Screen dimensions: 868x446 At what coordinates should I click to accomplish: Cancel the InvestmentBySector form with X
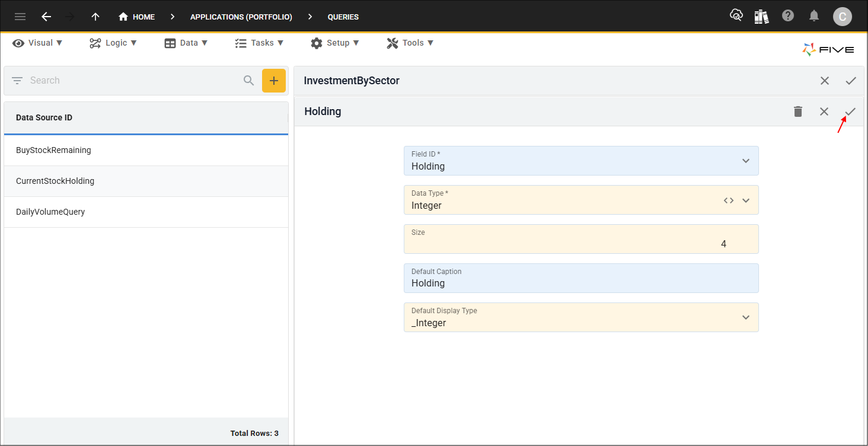point(824,81)
